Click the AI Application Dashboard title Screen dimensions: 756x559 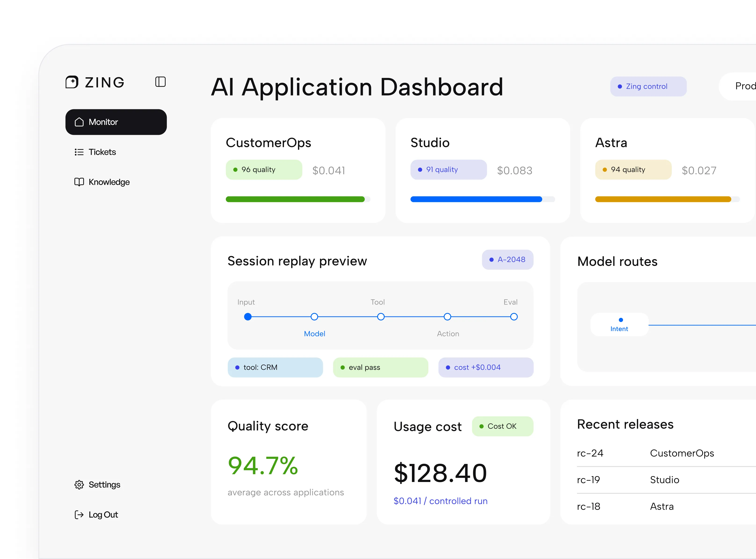(357, 88)
